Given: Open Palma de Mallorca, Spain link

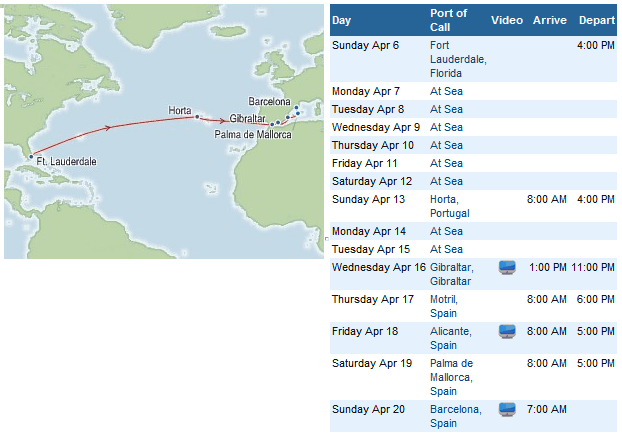Looking at the screenshot, I should (453, 377).
